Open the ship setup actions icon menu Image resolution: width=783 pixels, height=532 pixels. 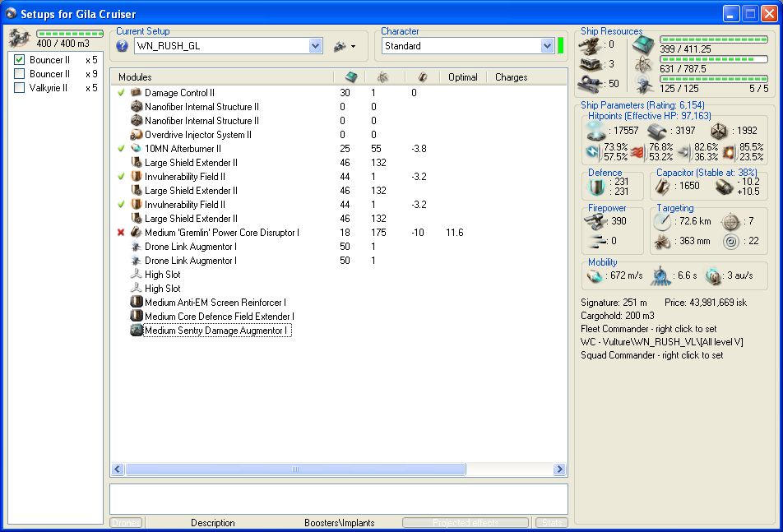[x=344, y=46]
